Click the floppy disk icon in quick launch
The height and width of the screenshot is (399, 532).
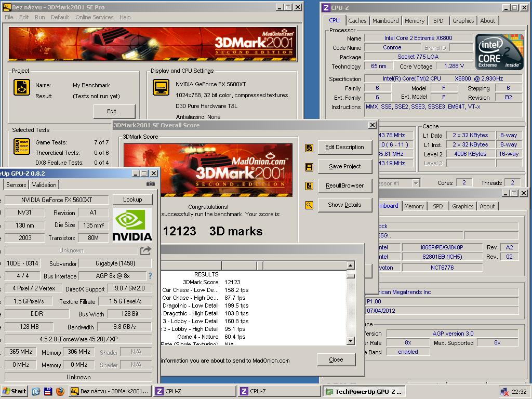[48, 391]
